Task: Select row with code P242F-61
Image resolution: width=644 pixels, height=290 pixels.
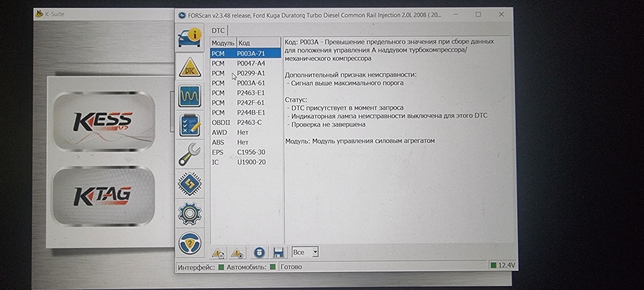Action: (x=246, y=103)
